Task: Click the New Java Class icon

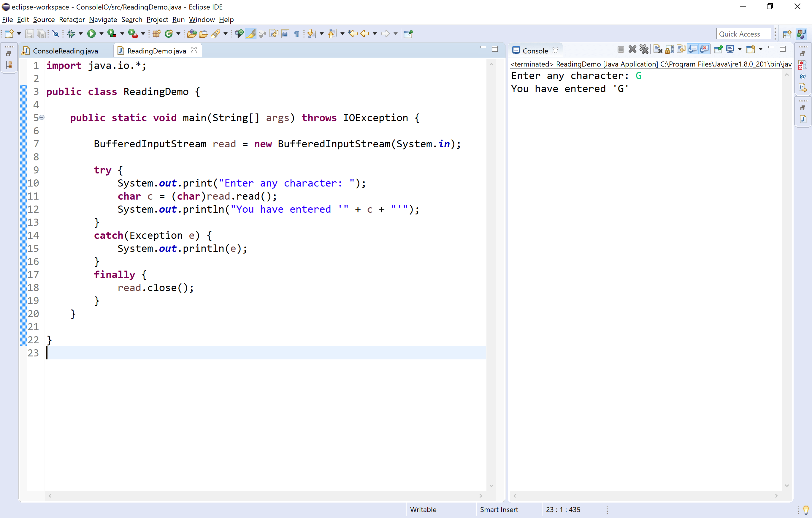Action: [x=169, y=33]
